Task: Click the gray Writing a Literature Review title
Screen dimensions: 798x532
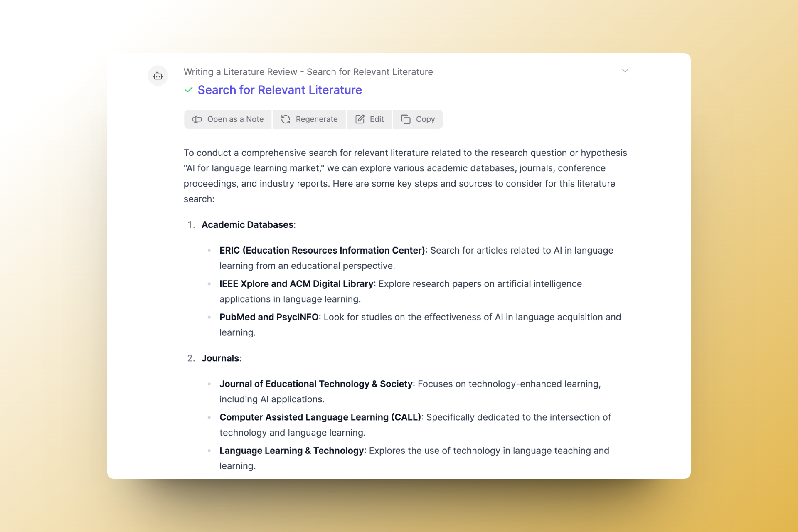Action: tap(308, 72)
